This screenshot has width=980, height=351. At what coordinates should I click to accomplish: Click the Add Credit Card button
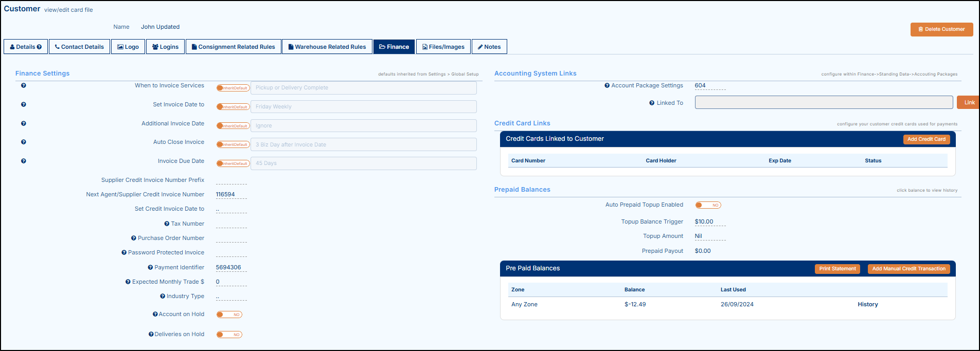point(926,139)
